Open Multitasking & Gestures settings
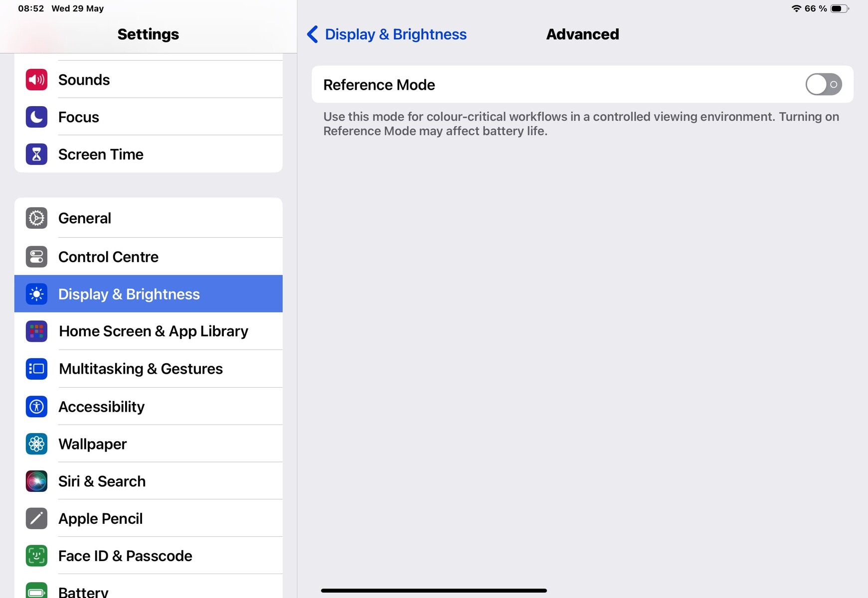 tap(149, 369)
